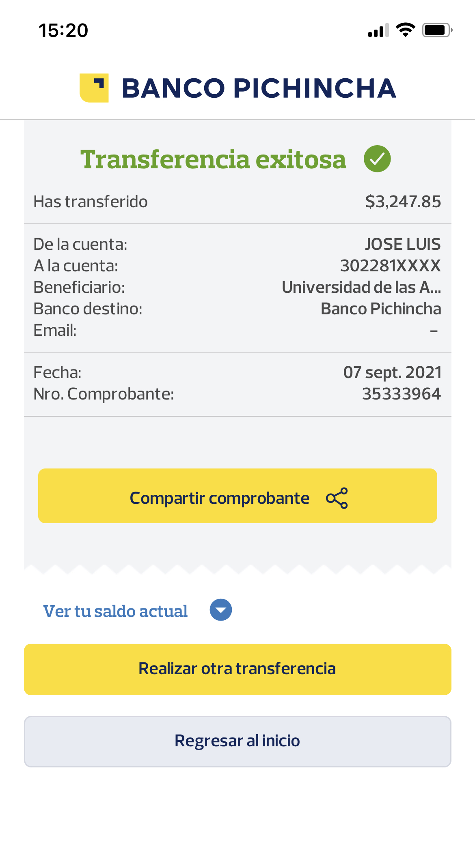
Task: Tap the green success checkmark icon
Action: (377, 159)
